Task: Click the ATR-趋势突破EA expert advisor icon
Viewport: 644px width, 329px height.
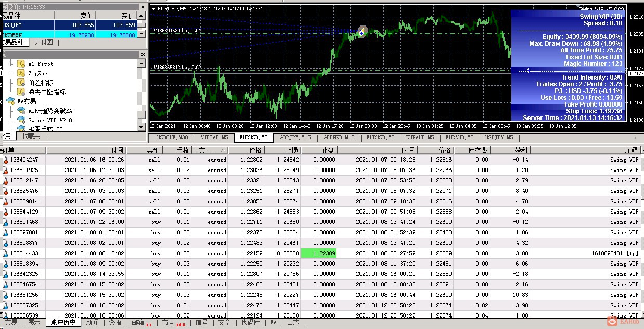Action: point(21,111)
